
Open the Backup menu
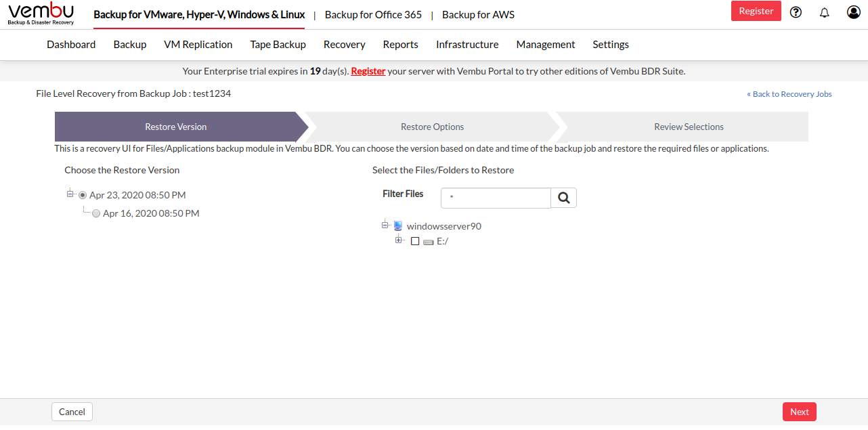pyautogui.click(x=130, y=45)
